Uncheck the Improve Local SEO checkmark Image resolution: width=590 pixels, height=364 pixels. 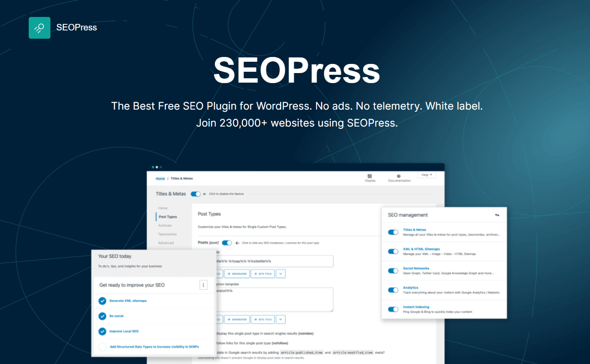click(x=102, y=331)
